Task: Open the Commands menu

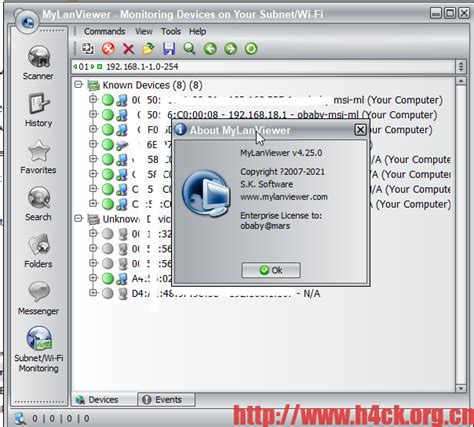Action: [104, 31]
